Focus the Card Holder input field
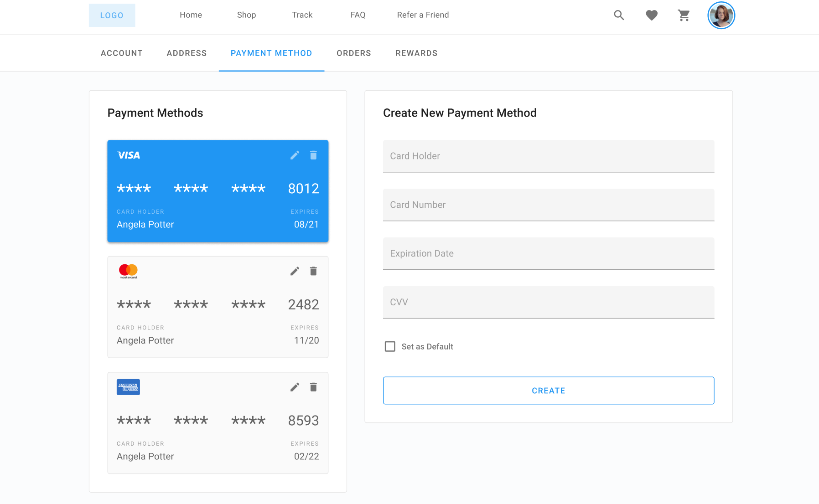The image size is (819, 504). pos(548,156)
